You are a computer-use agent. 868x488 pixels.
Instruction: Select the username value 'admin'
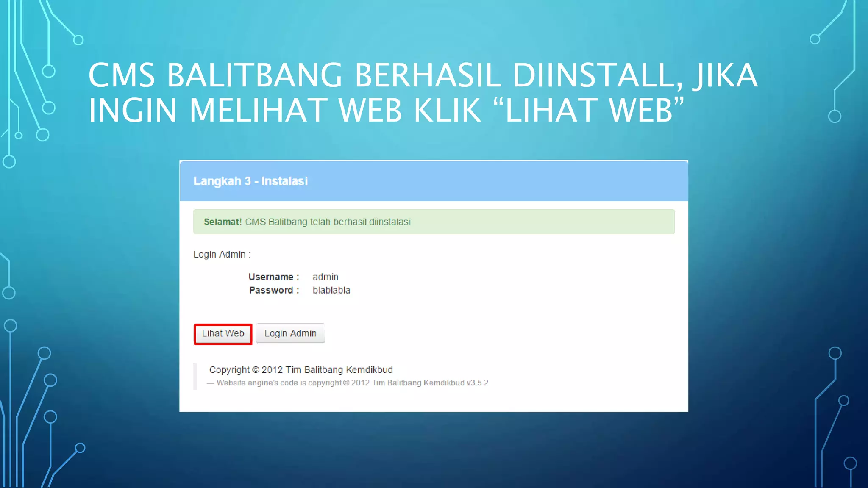coord(325,277)
